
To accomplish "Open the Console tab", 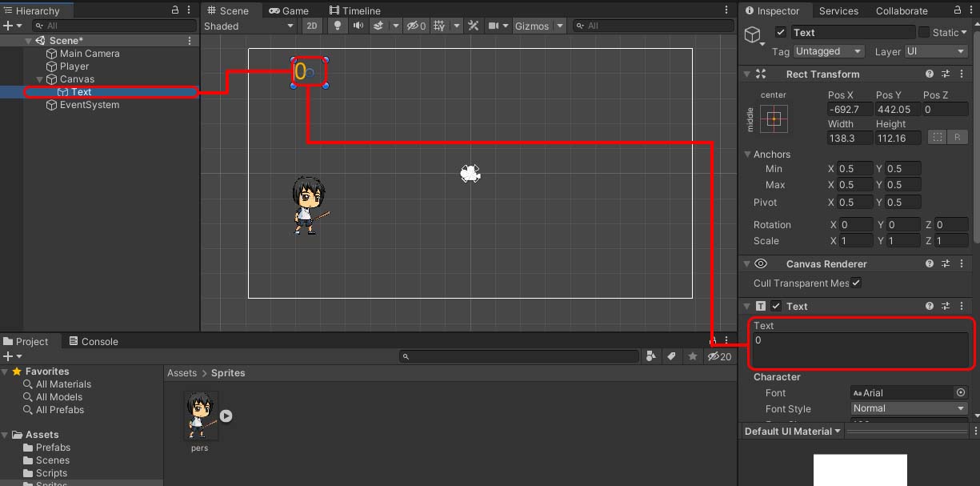I will 94,341.
